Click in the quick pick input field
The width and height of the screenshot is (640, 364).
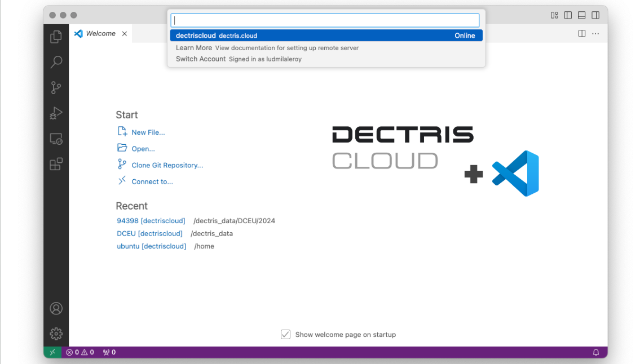click(x=325, y=20)
